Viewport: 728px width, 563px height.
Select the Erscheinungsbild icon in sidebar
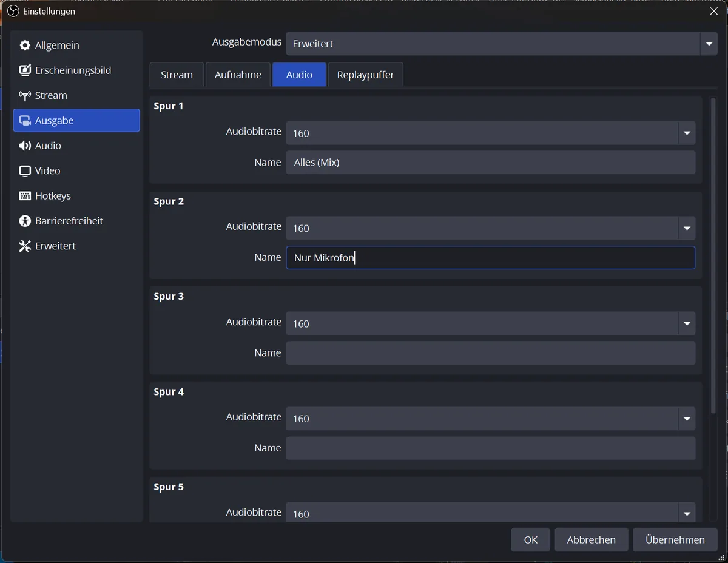(x=25, y=70)
